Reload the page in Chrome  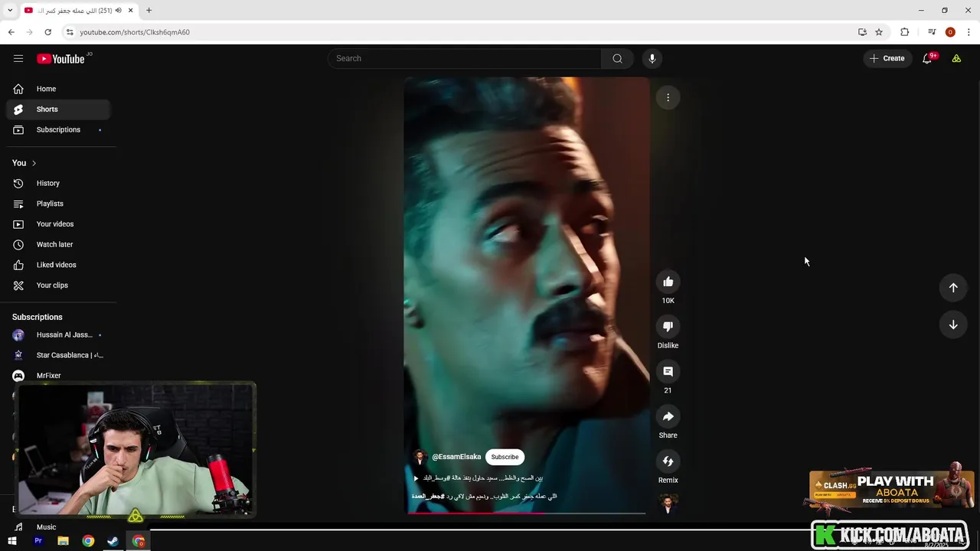pyautogui.click(x=47, y=32)
